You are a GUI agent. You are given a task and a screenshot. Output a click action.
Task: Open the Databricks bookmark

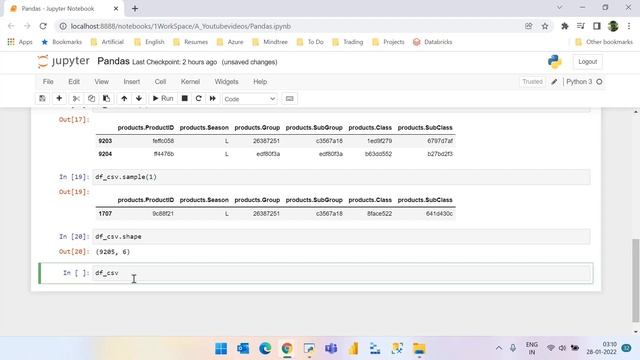(x=433, y=42)
